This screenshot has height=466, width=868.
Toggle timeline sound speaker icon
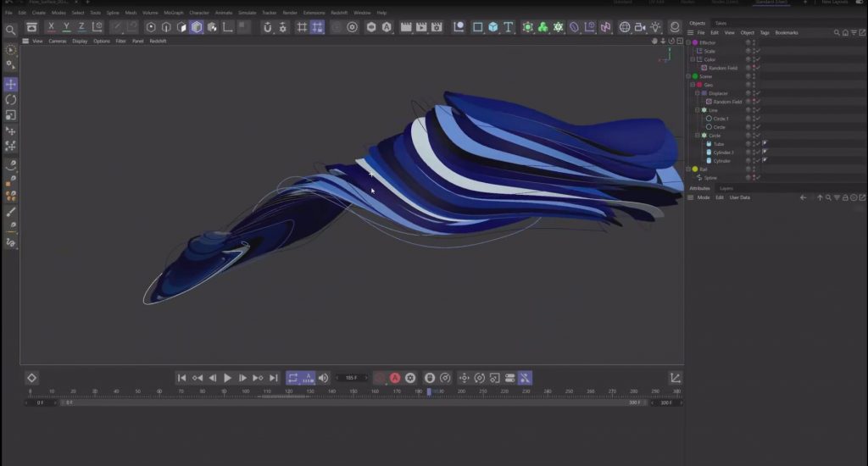323,378
